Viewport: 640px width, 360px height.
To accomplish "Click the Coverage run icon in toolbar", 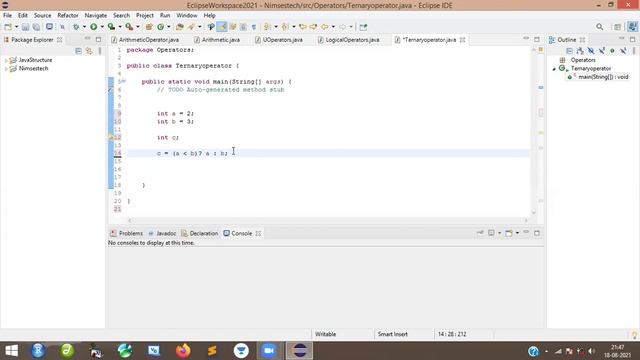I will click(x=111, y=27).
